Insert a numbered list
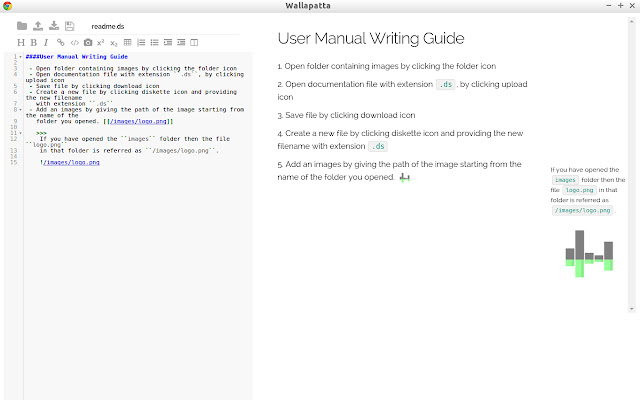The width and height of the screenshot is (640, 400). [x=141, y=42]
